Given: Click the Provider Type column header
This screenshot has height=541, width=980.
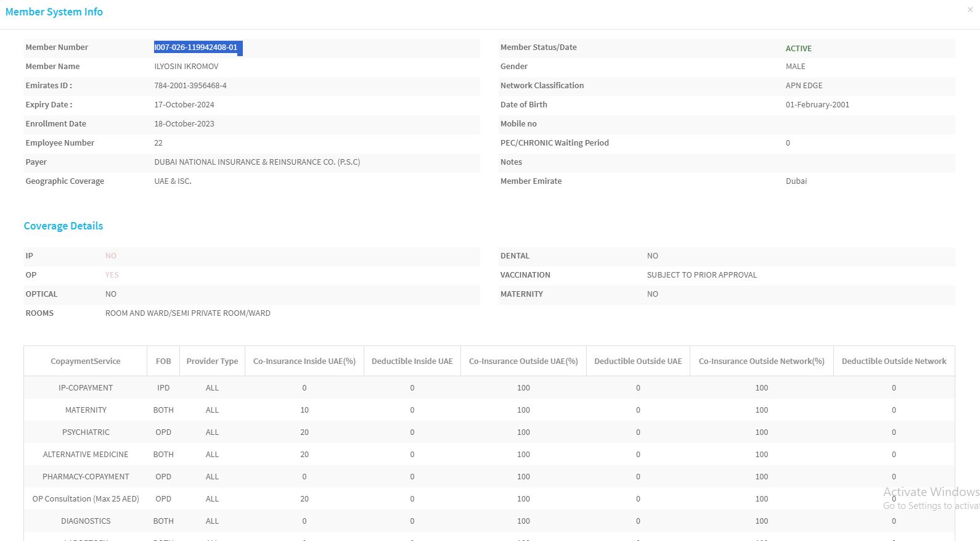Looking at the screenshot, I should tap(212, 361).
